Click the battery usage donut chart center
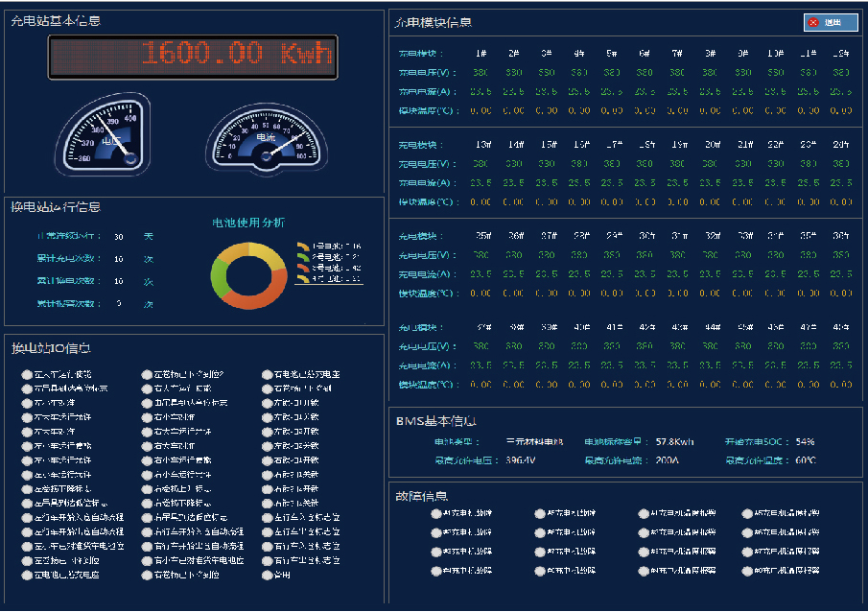The image size is (868, 612). (248, 276)
